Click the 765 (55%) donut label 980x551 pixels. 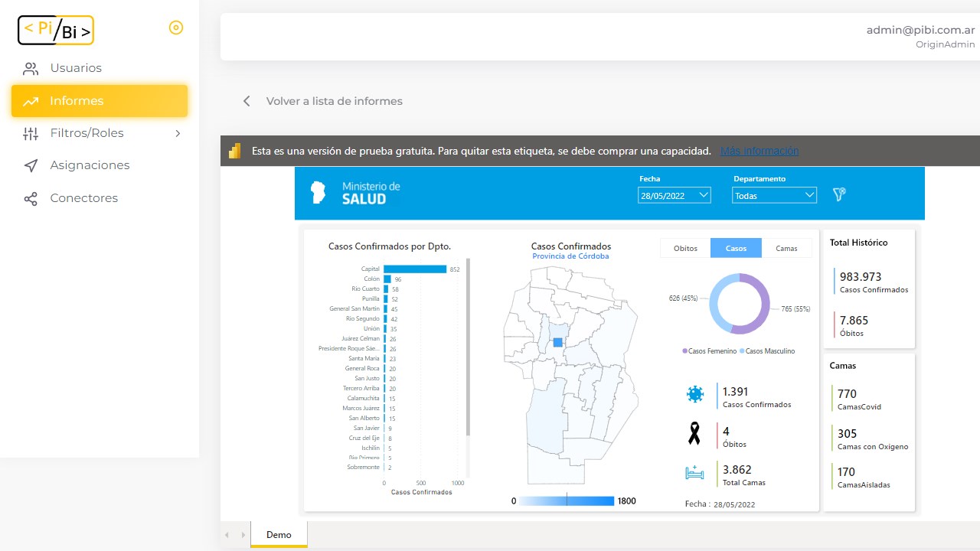[x=796, y=309]
